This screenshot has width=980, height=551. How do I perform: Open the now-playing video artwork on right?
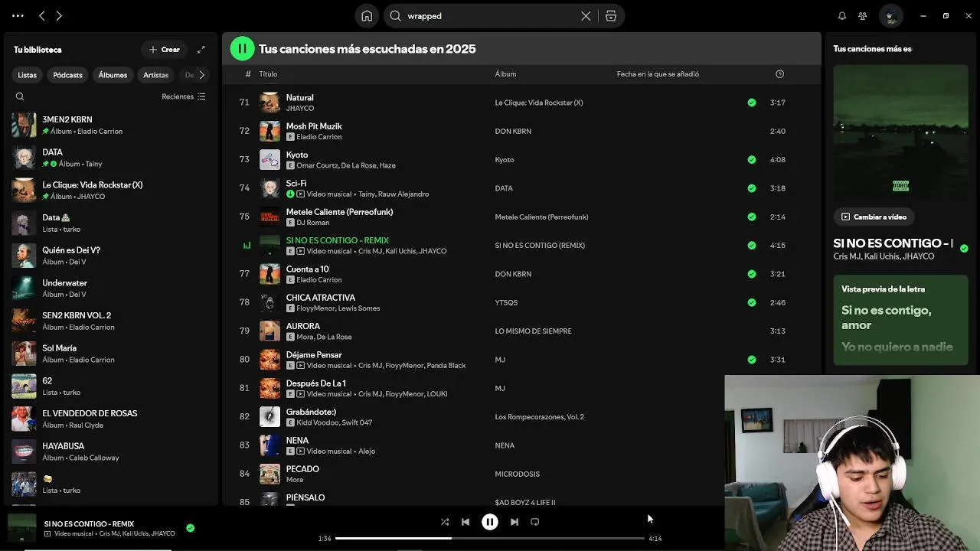pos(900,132)
